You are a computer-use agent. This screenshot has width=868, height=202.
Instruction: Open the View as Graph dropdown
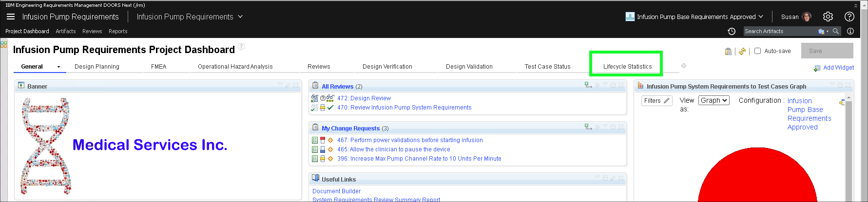(x=714, y=100)
